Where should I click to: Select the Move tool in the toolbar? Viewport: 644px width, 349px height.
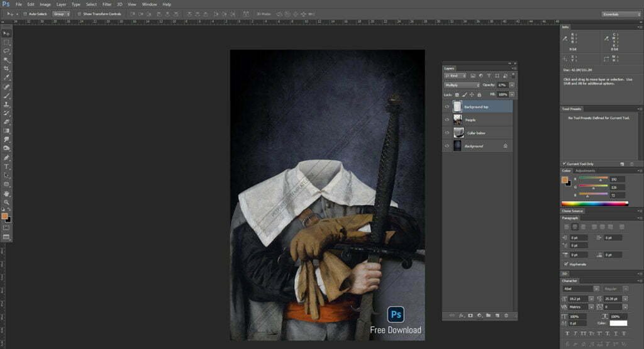point(6,33)
